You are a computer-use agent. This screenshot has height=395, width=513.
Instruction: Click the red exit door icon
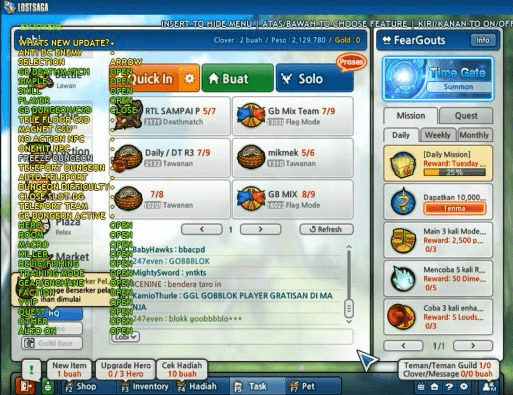point(25,386)
